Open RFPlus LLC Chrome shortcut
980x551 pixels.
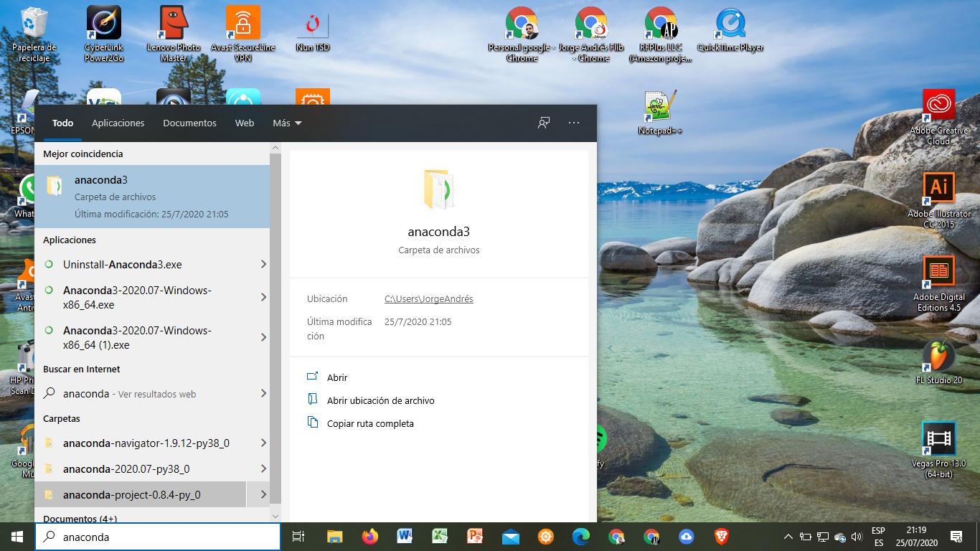pyautogui.click(x=661, y=34)
